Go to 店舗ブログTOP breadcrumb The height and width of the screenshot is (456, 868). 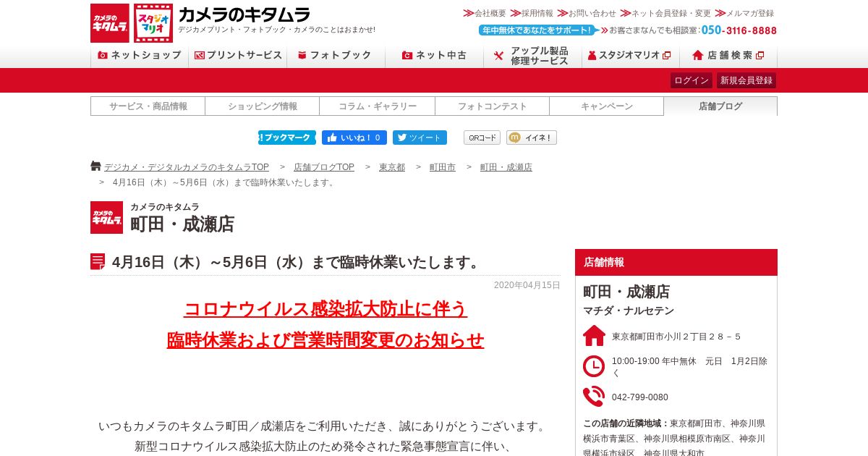(x=324, y=167)
